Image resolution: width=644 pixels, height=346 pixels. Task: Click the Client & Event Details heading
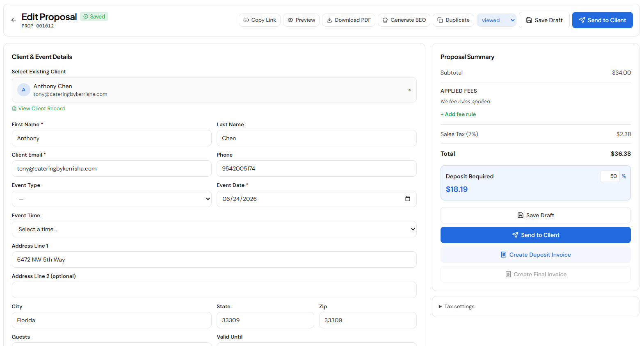click(42, 57)
